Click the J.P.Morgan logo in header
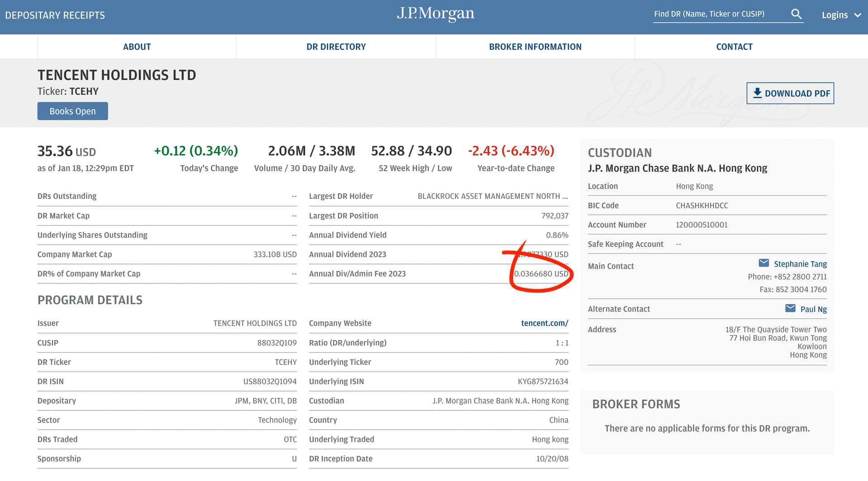Viewport: 868px width, 481px height. click(435, 14)
